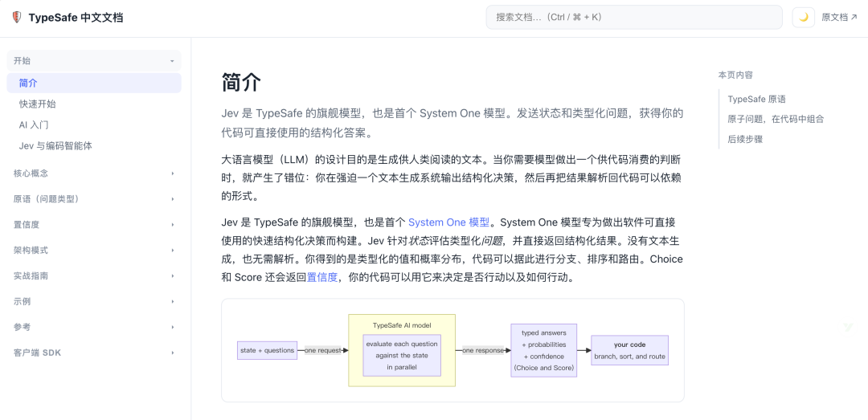Click the your code diagram box

coord(629,350)
